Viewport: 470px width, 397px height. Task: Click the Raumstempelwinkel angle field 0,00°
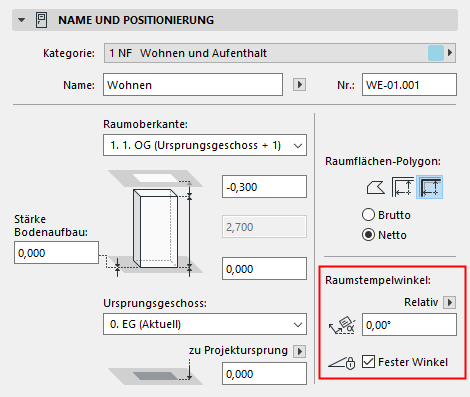coord(409,324)
